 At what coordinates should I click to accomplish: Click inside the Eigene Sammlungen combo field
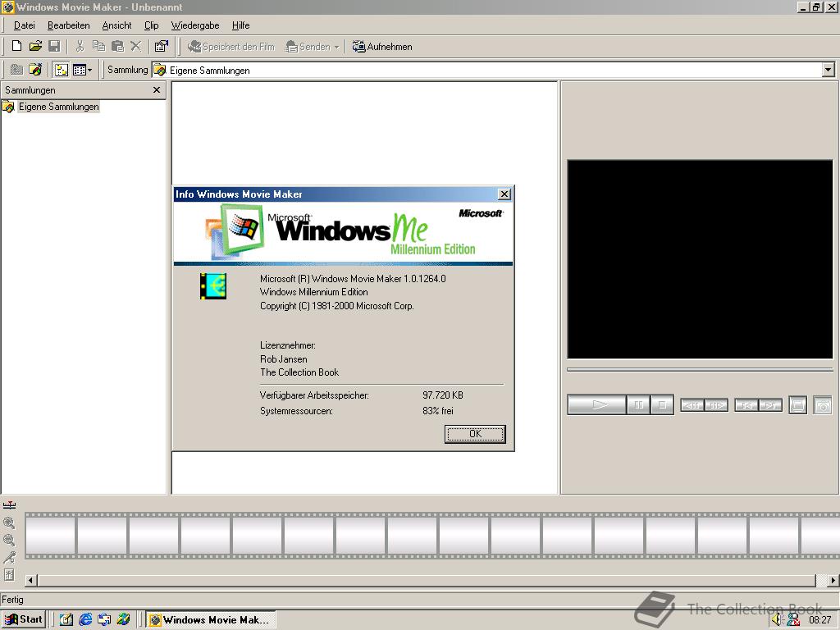coord(487,70)
